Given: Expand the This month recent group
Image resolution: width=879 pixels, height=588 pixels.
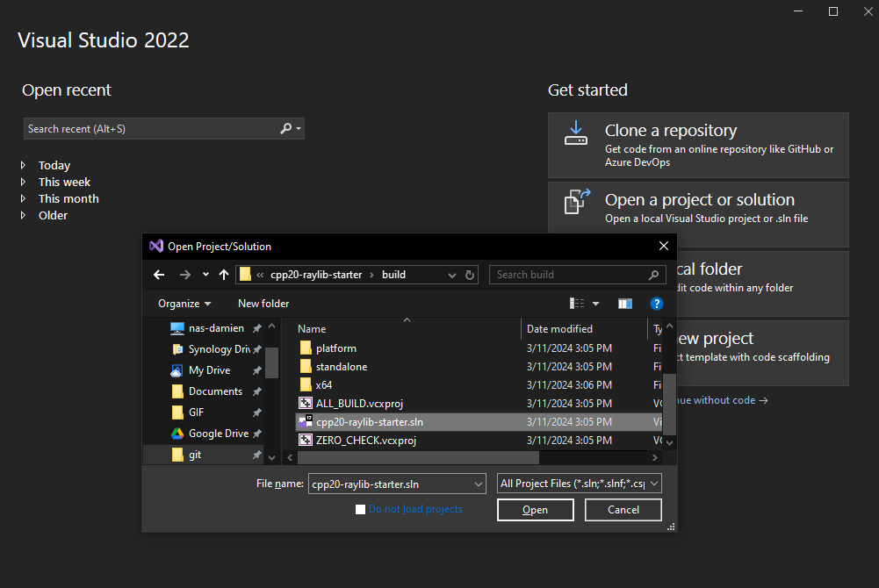Looking at the screenshot, I should 23,199.
